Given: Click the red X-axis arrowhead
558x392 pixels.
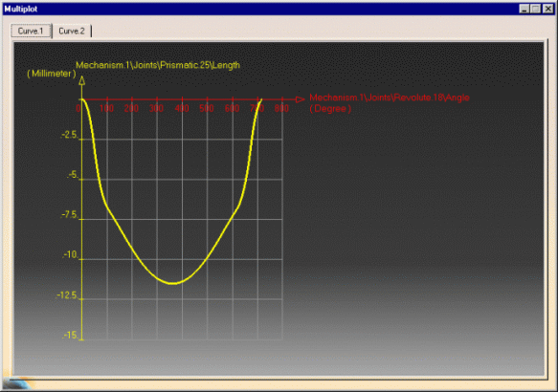Looking at the screenshot, I should pos(301,99).
